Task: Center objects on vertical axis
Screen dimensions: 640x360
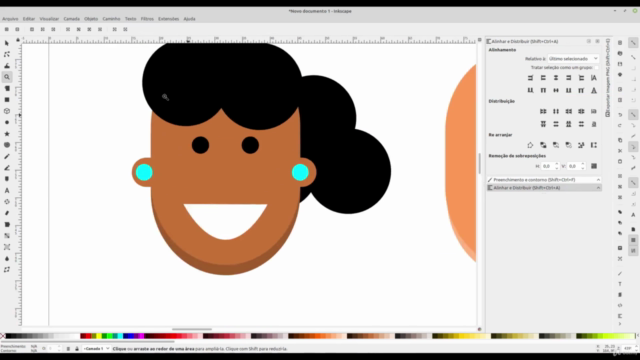Action: coord(556,78)
